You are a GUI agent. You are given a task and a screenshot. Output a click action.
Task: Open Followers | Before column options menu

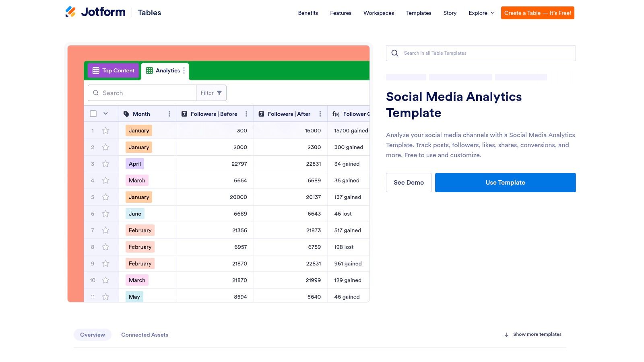tap(246, 114)
